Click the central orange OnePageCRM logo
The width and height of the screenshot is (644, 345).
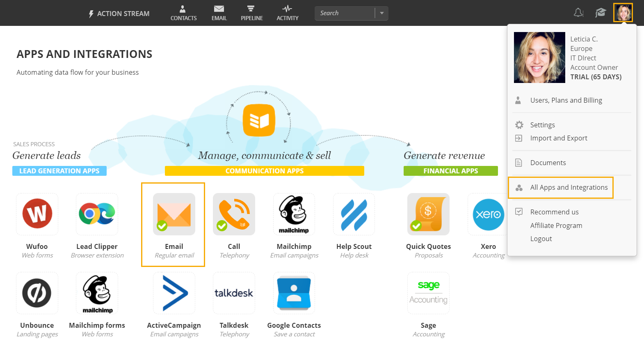coord(259,120)
